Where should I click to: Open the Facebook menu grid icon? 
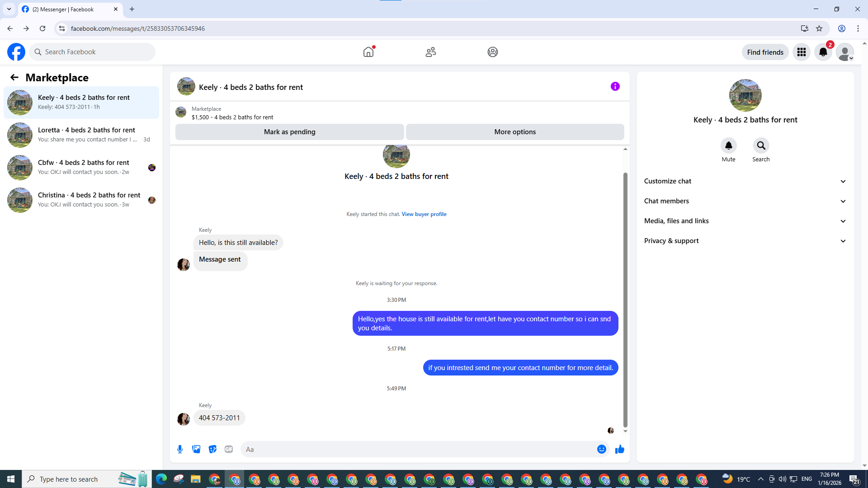tap(802, 52)
